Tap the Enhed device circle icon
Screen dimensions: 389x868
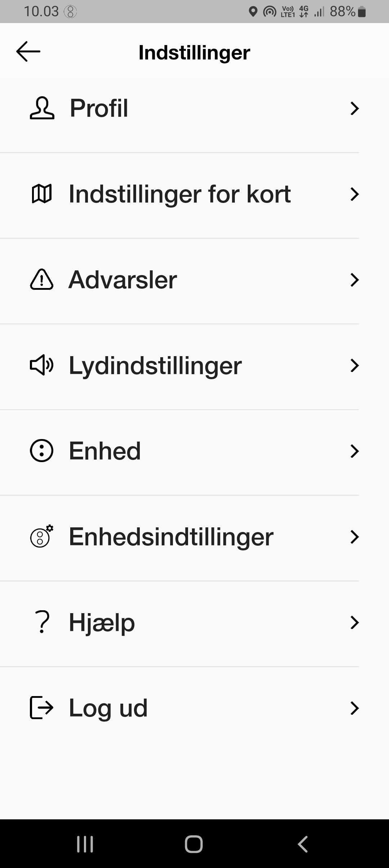[x=42, y=451]
